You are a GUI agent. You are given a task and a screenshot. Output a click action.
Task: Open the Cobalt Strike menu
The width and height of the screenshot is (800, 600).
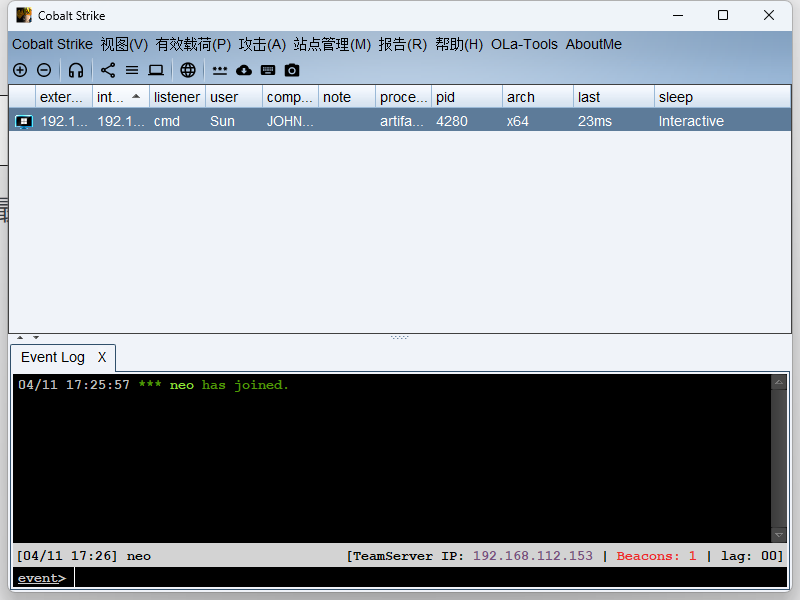(53, 44)
